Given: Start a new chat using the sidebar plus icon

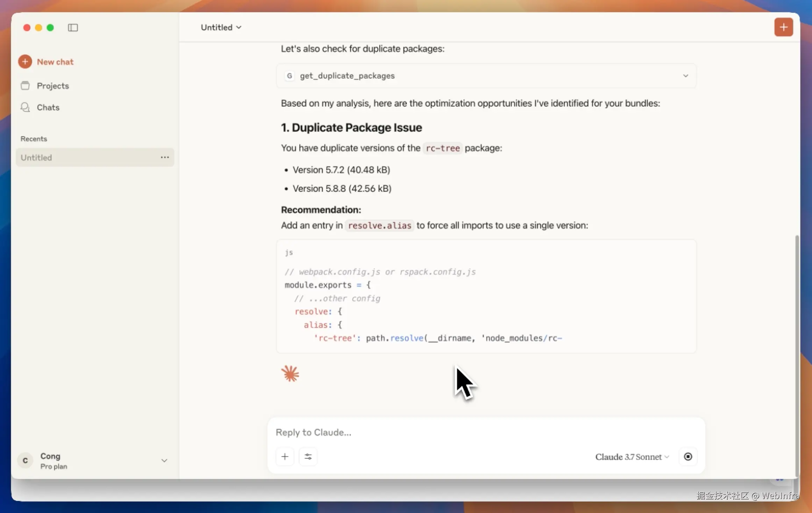Looking at the screenshot, I should coord(25,61).
